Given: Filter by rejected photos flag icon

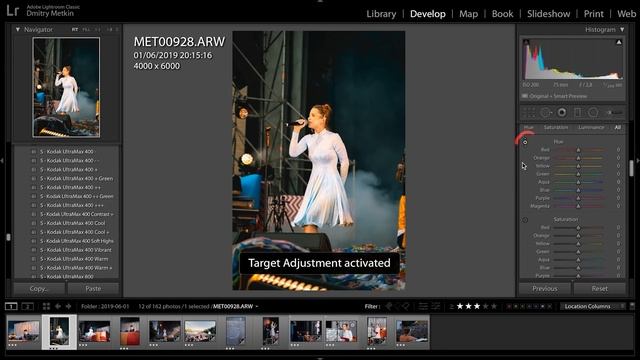Looking at the screenshot, I should (406, 306).
